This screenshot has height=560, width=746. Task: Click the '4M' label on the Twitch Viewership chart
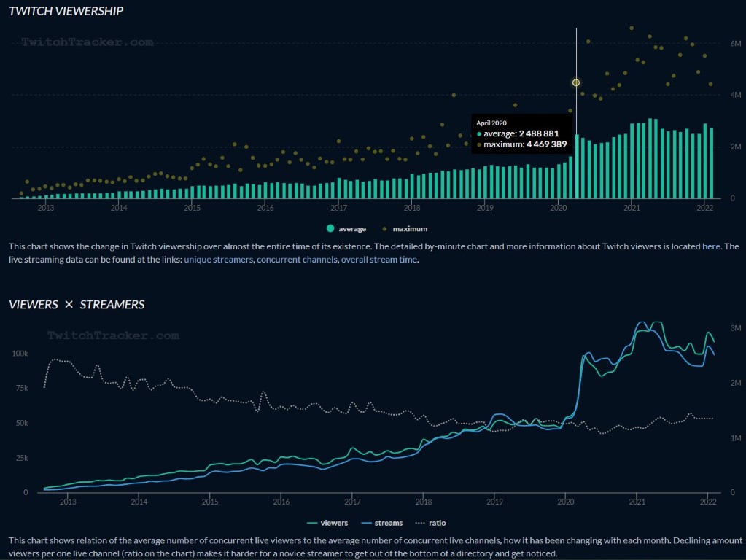click(x=736, y=95)
